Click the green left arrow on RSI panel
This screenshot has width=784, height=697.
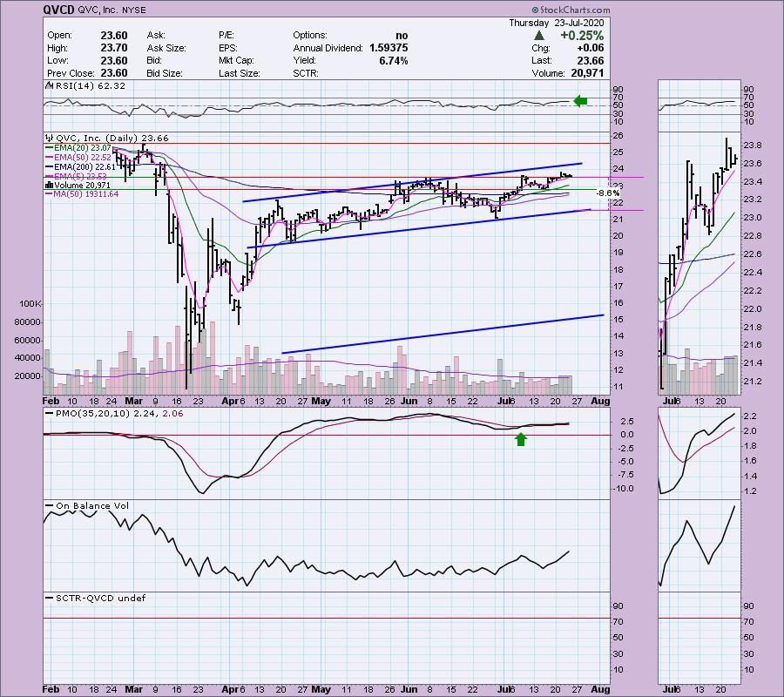580,101
